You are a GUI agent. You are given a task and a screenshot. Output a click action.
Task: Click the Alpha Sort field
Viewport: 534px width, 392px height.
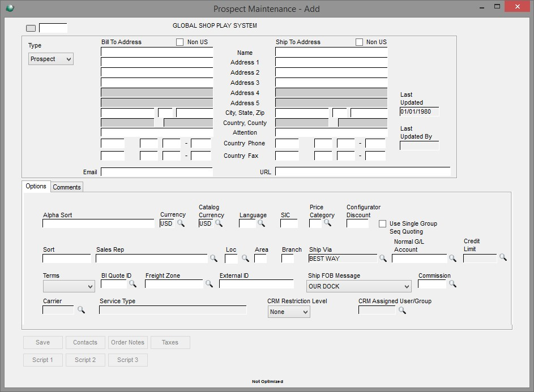click(x=99, y=223)
